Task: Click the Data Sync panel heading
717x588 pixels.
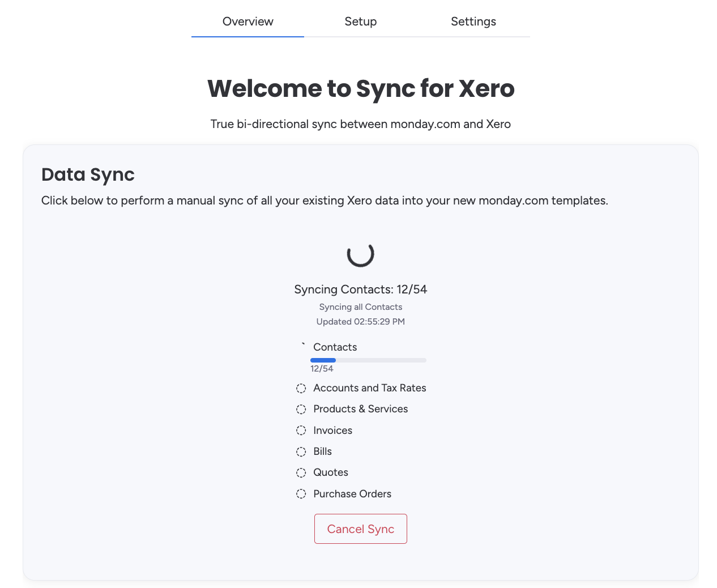Action: pyautogui.click(x=88, y=174)
